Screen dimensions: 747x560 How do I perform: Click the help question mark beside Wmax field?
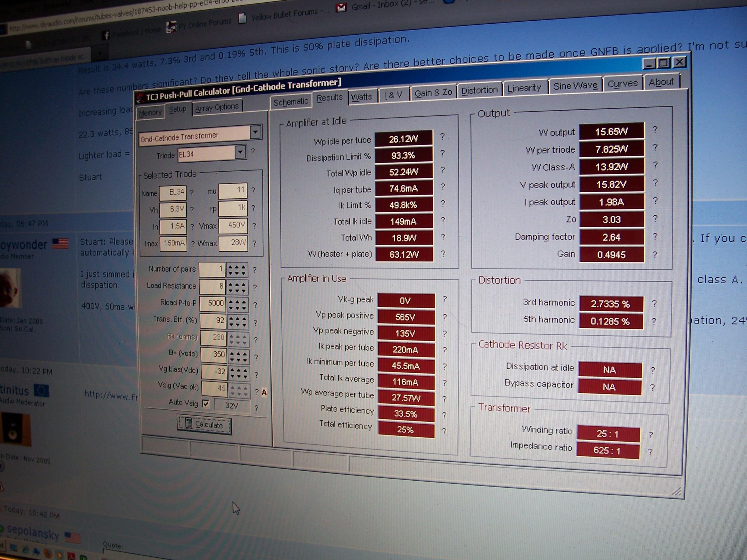(254, 243)
